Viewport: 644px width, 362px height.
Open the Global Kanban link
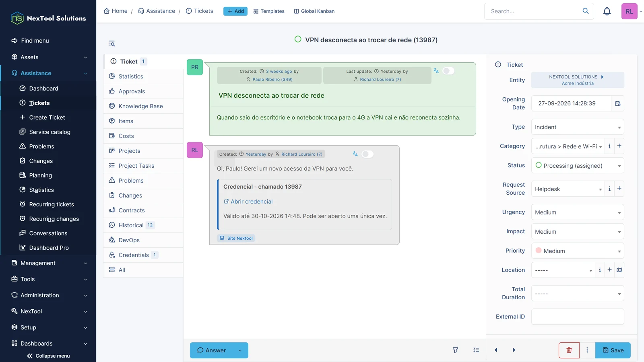click(314, 11)
